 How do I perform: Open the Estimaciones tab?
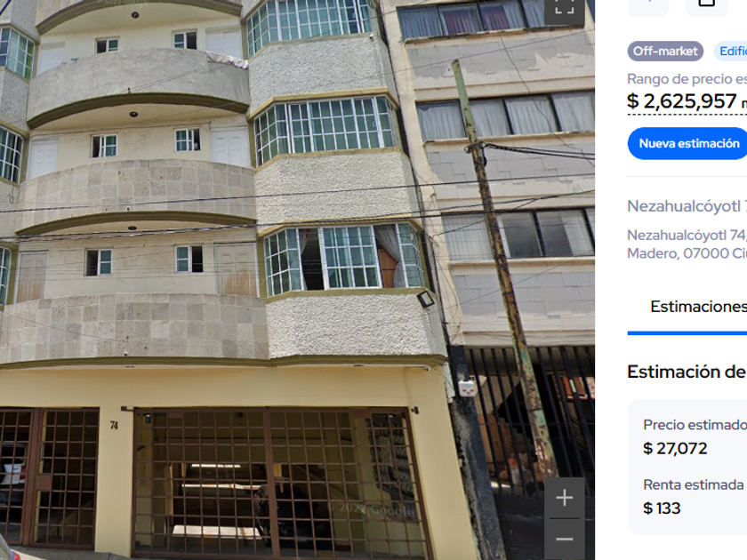[x=698, y=307]
